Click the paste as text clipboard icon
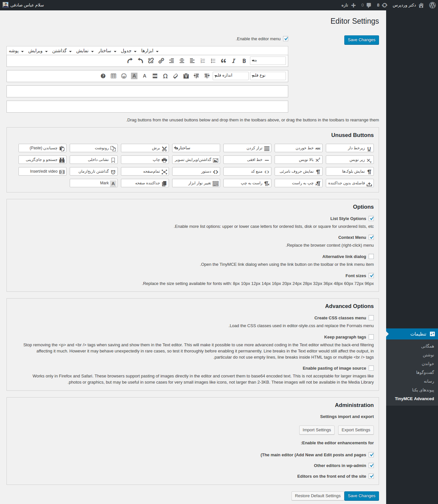 point(186,76)
